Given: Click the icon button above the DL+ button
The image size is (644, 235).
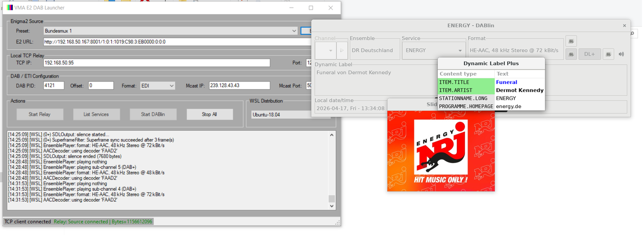Looking at the screenshot, I should 571,41.
